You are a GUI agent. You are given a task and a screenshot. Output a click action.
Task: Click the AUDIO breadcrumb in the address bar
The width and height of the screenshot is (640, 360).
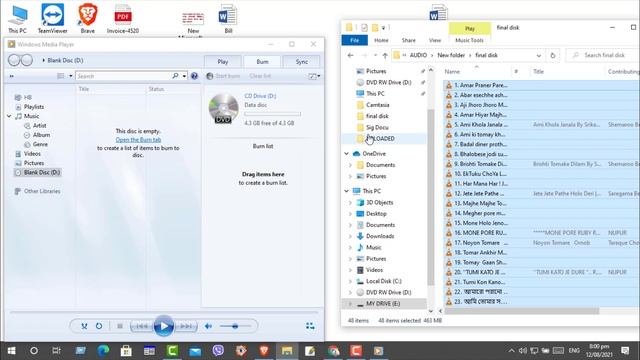tap(418, 55)
